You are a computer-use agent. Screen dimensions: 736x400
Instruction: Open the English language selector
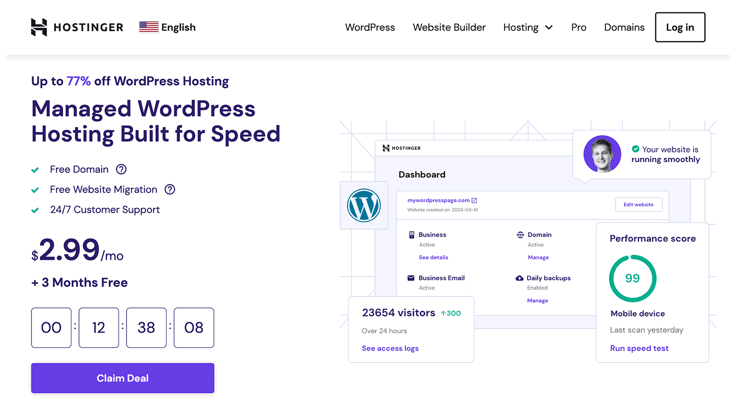tap(168, 27)
